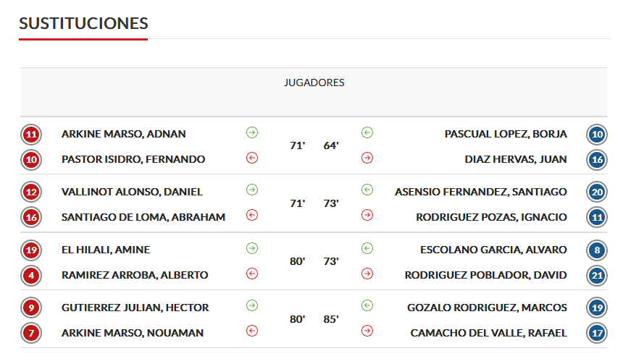Open player Rodriguez Pozas, Ignacio
623x364 pixels.
click(x=491, y=217)
